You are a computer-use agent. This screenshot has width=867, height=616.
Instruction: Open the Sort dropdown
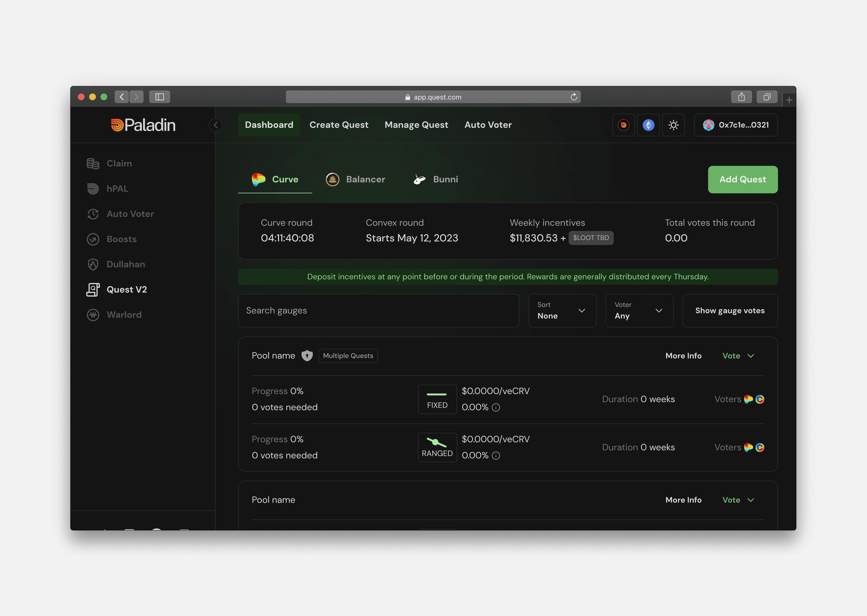coord(563,311)
